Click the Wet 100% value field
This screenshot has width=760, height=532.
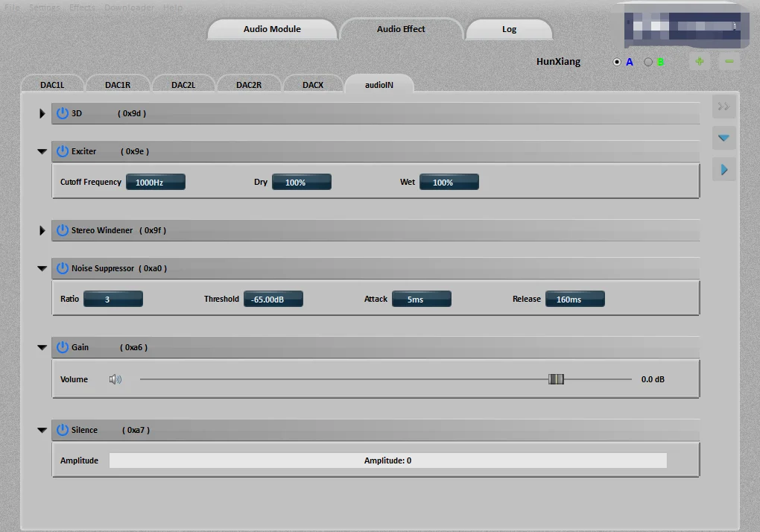tap(449, 183)
